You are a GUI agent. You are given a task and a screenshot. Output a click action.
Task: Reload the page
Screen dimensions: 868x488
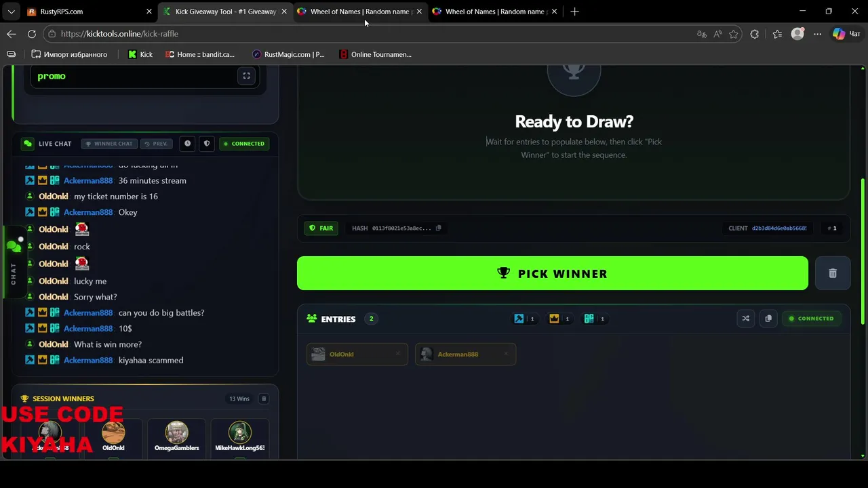[32, 34]
